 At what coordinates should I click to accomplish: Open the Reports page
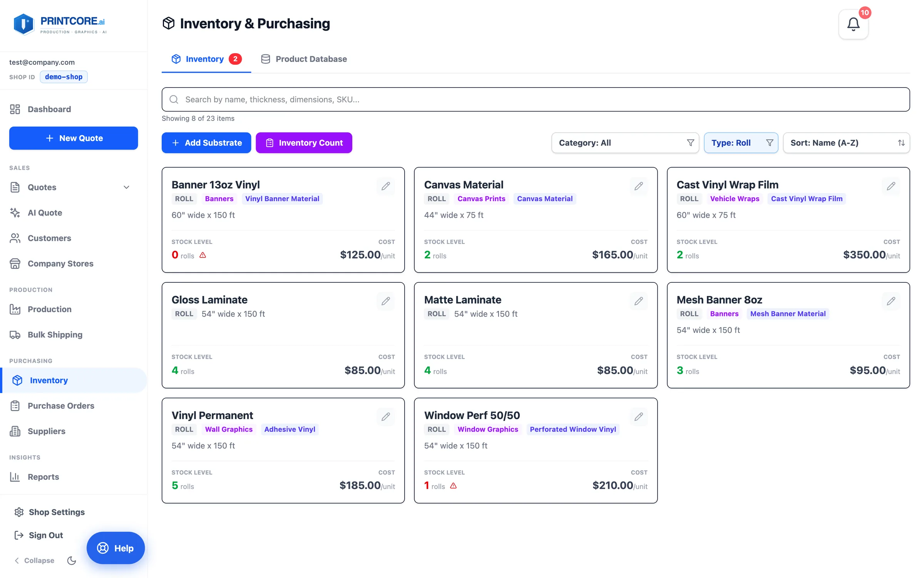click(74, 477)
